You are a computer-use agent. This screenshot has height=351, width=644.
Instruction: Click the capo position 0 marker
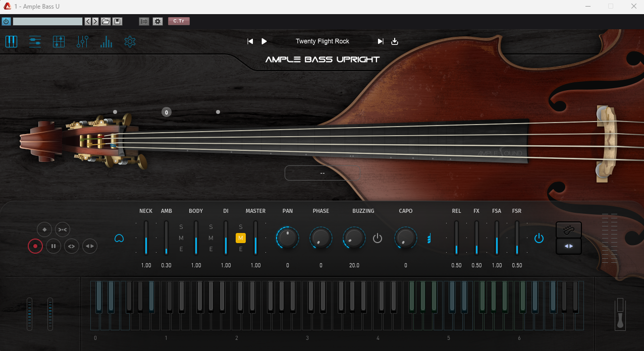[167, 112]
